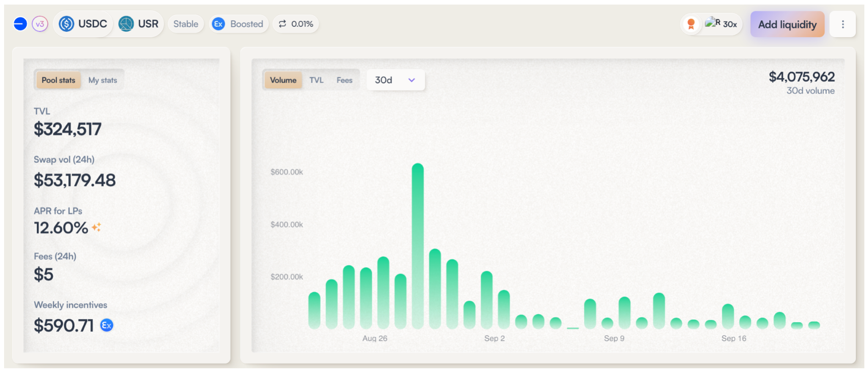Click the Stable pool type tag
The width and height of the screenshot is (868, 371).
[x=186, y=24]
